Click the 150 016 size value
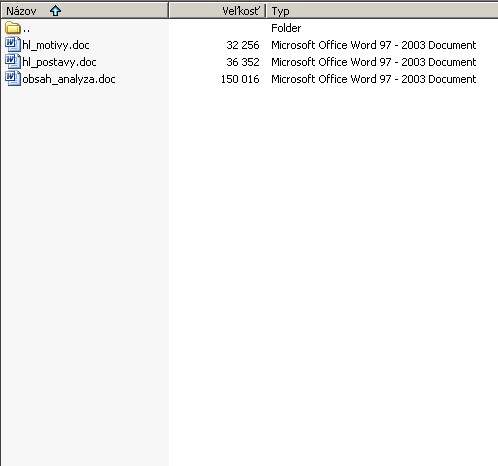The height and width of the screenshot is (466, 498). (240, 79)
